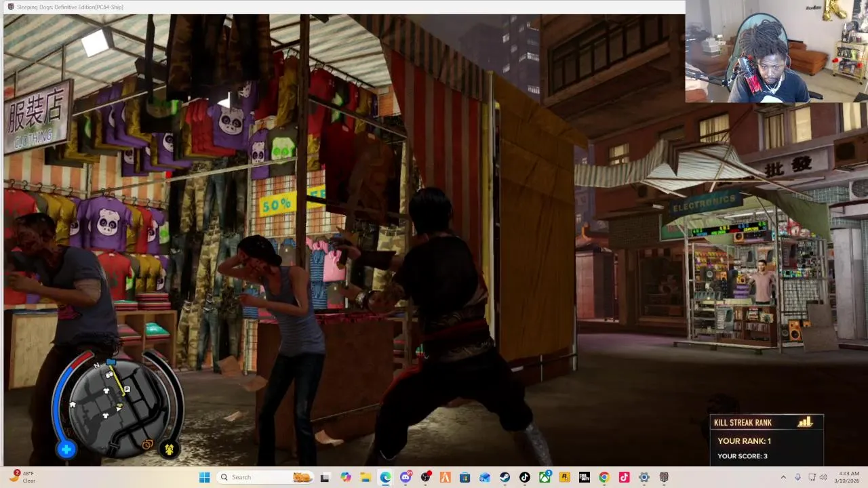Click the webcam overlay thumbnail
This screenshot has width=868, height=488.
click(x=776, y=51)
